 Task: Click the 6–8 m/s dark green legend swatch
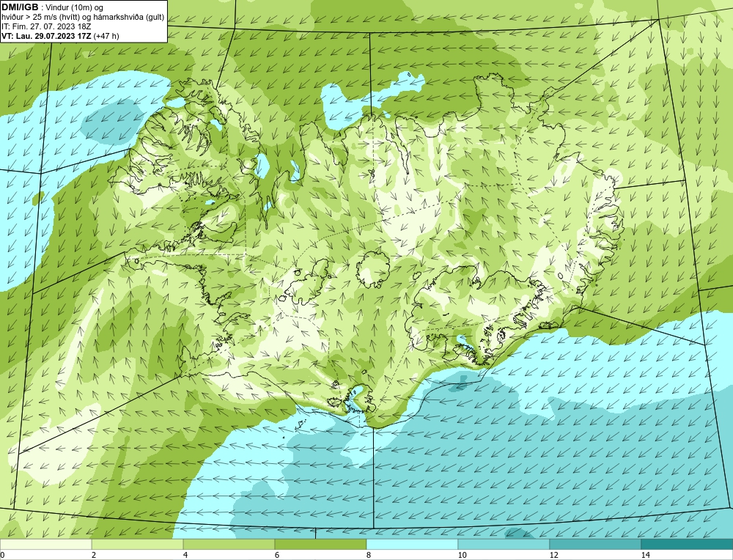pos(321,544)
